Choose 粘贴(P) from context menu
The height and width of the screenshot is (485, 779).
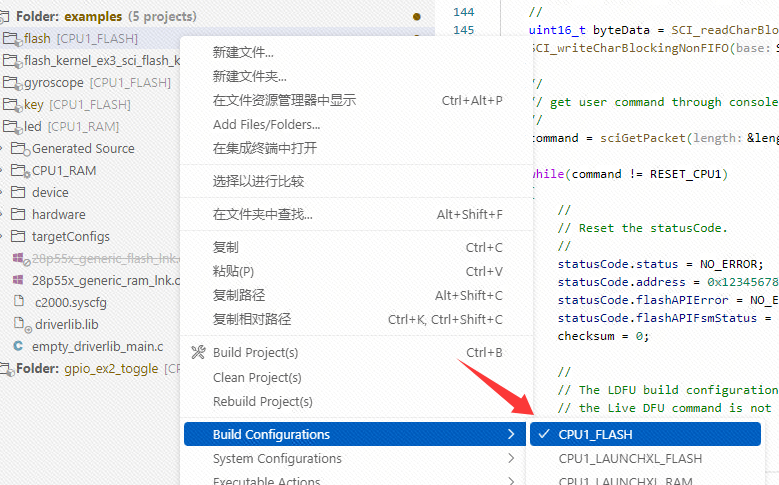pos(355,271)
